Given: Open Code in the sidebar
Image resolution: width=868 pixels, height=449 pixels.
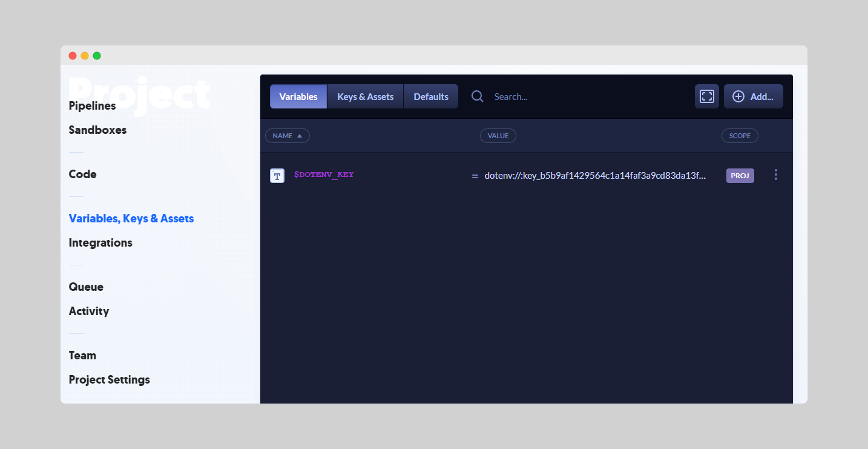Looking at the screenshot, I should point(82,174).
